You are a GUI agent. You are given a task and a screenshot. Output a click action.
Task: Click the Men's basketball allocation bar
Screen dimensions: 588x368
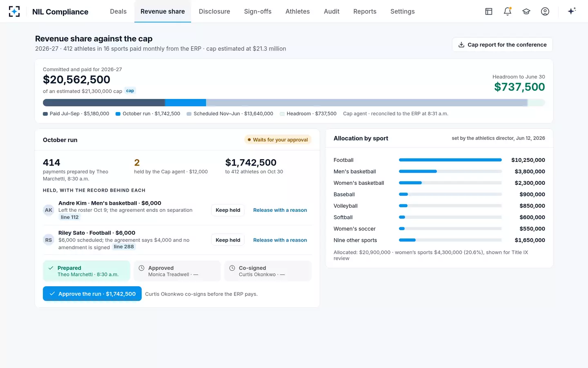(x=450, y=171)
